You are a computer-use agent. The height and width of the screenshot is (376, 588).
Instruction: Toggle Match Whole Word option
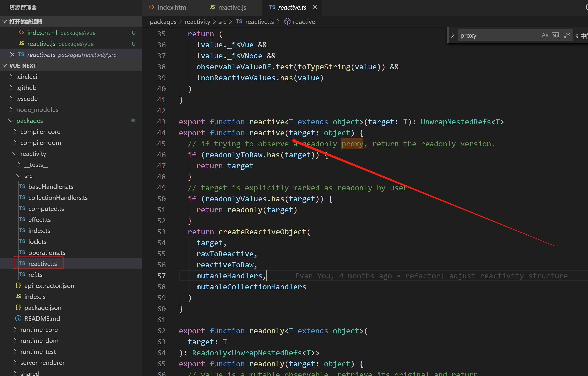tap(556, 35)
